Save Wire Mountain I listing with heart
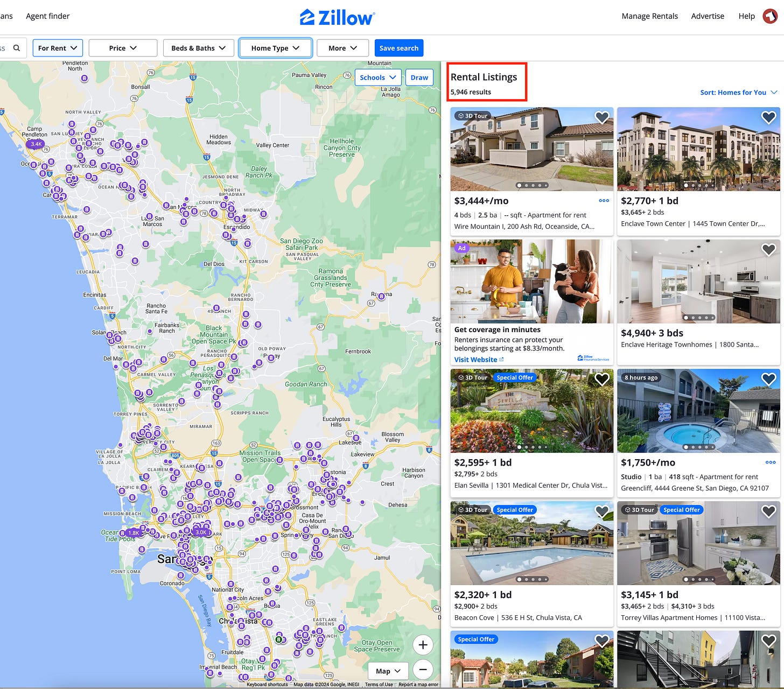The height and width of the screenshot is (689, 784). tap(601, 117)
